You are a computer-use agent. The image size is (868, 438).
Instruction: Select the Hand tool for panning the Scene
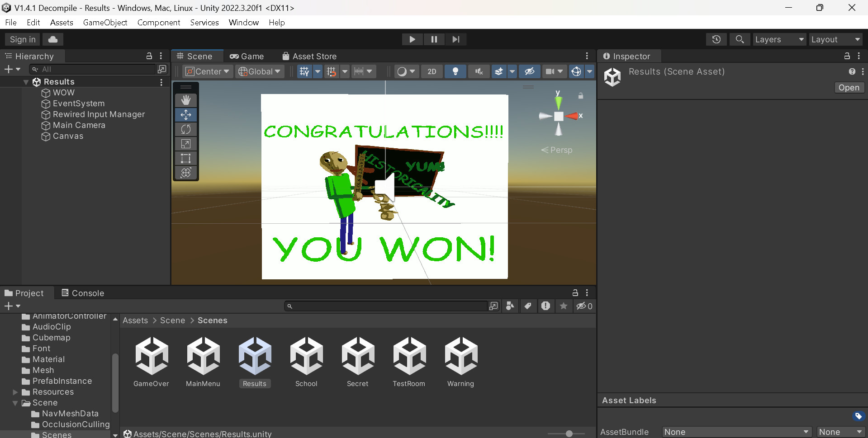pos(185,99)
